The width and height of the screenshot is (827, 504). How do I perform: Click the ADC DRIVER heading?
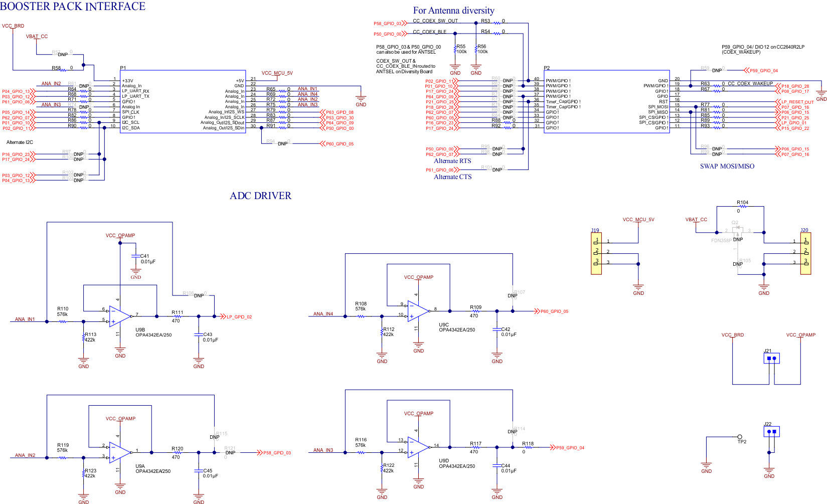[x=260, y=196]
